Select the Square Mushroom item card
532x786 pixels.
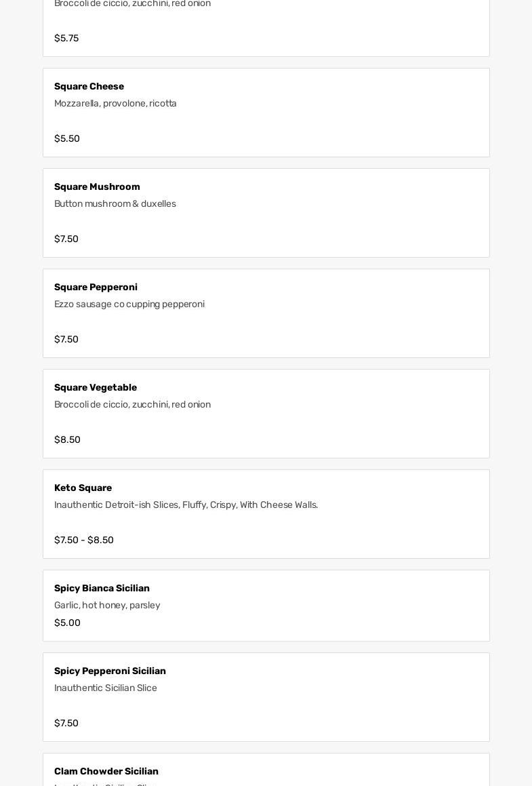(266, 213)
